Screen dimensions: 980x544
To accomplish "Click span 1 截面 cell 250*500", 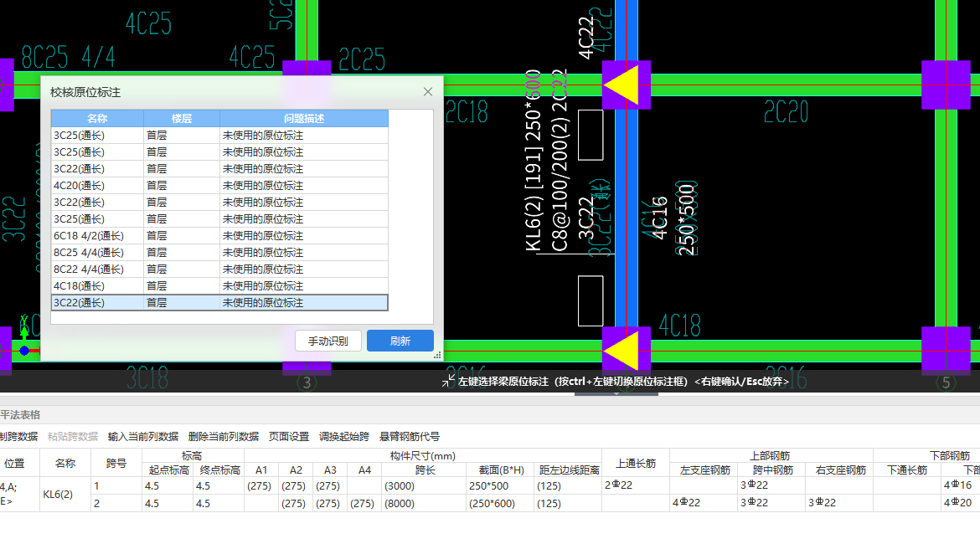I will pyautogui.click(x=500, y=486).
